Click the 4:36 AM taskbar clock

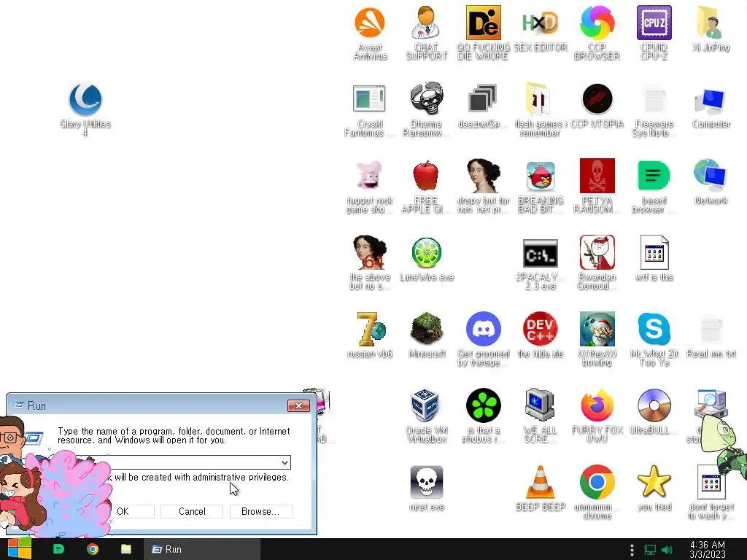pos(708,550)
